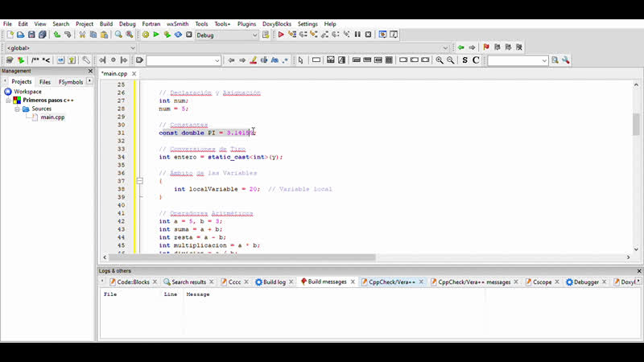Viewport: 644px width, 362px height.
Task: Build and run the project
Action: point(167,35)
